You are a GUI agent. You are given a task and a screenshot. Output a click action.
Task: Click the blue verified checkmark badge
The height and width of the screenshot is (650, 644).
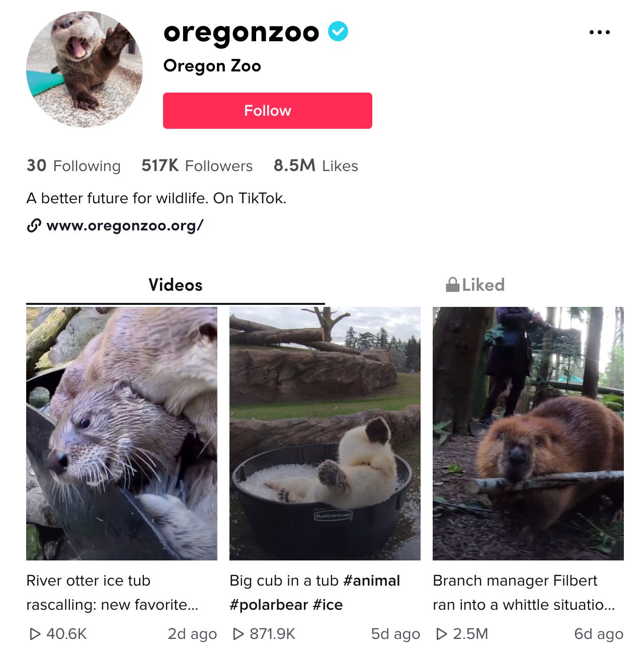click(x=338, y=32)
